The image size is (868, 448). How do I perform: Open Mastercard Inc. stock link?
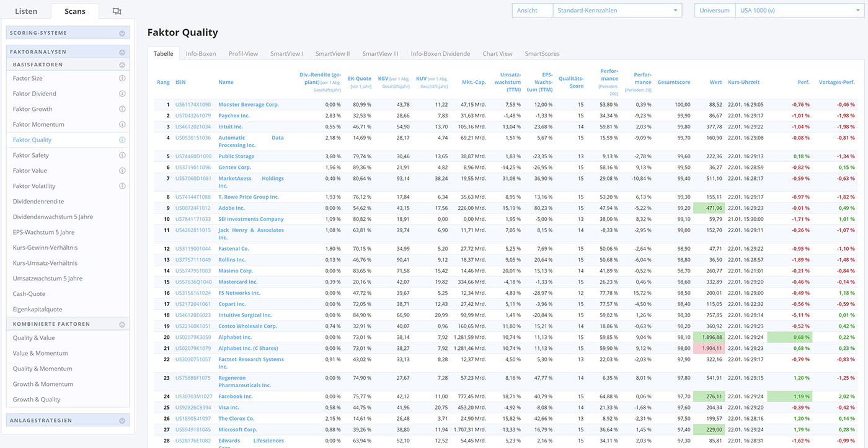(238, 282)
